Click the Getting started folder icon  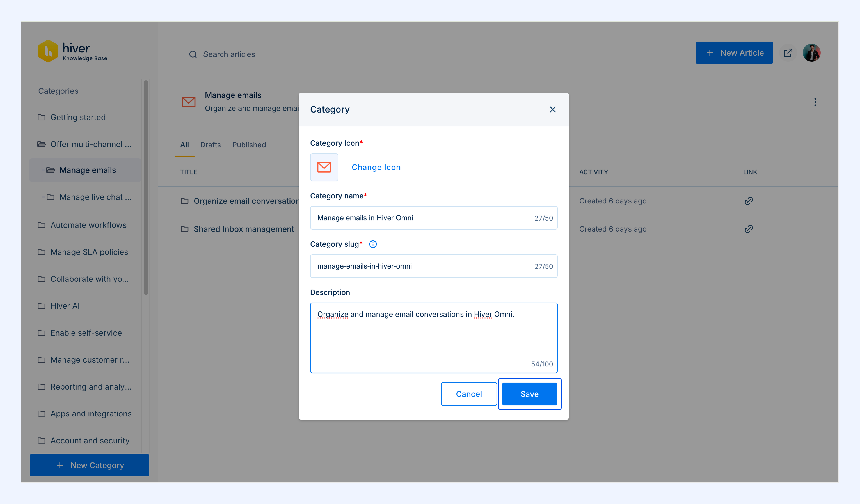tap(41, 117)
